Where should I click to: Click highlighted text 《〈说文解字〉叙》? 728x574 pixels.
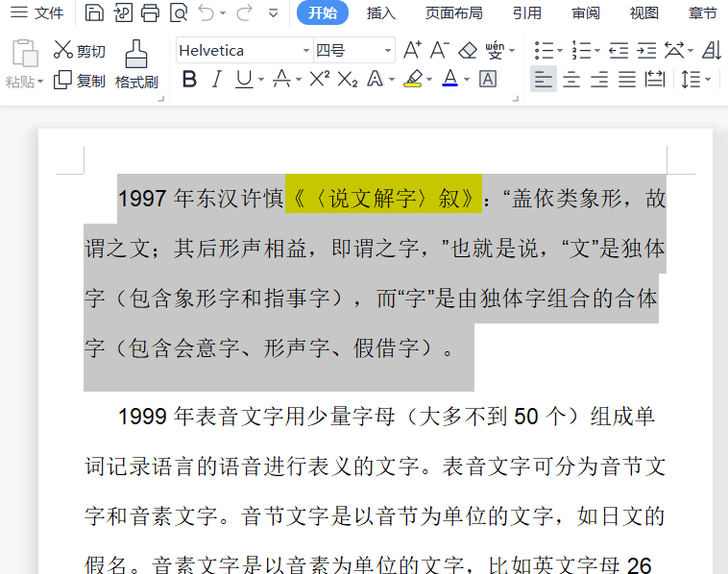pos(383,198)
